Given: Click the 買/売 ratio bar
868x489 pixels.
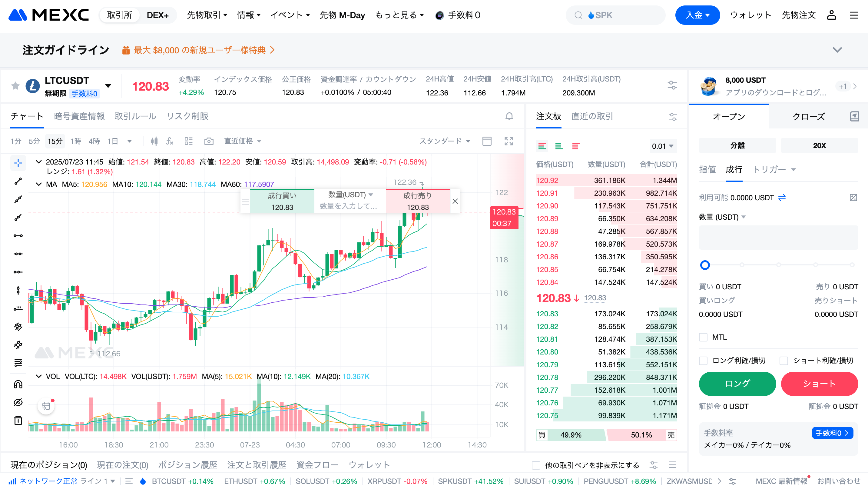Looking at the screenshot, I should (x=606, y=435).
